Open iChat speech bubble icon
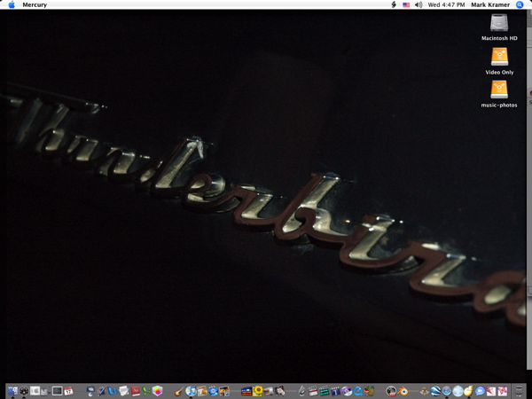The width and height of the screenshot is (532, 399). point(480,391)
